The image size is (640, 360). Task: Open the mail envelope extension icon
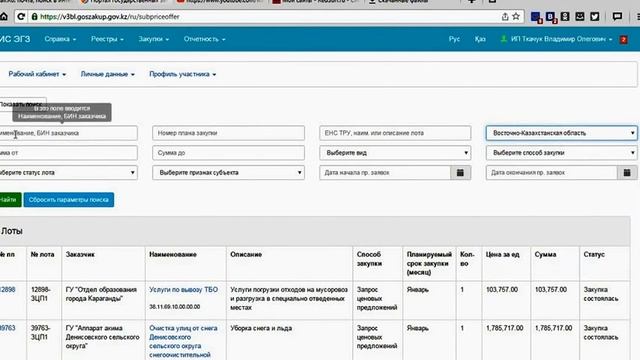click(x=580, y=17)
